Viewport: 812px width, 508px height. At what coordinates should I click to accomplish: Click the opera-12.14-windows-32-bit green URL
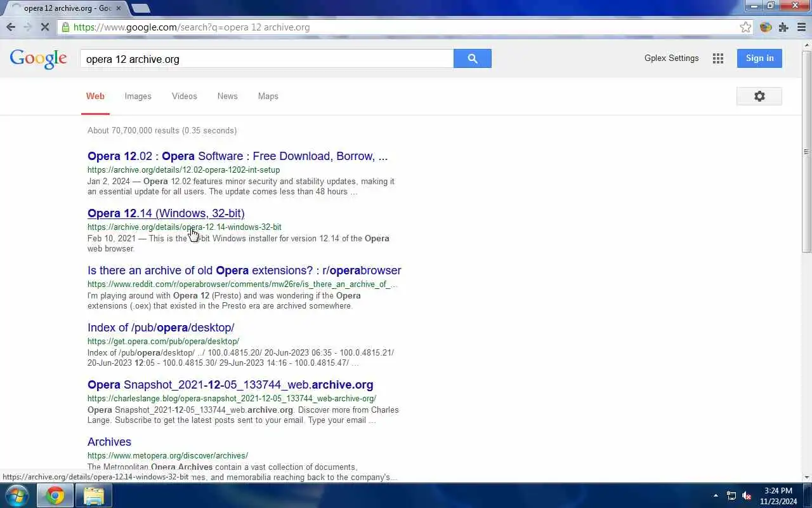click(184, 227)
